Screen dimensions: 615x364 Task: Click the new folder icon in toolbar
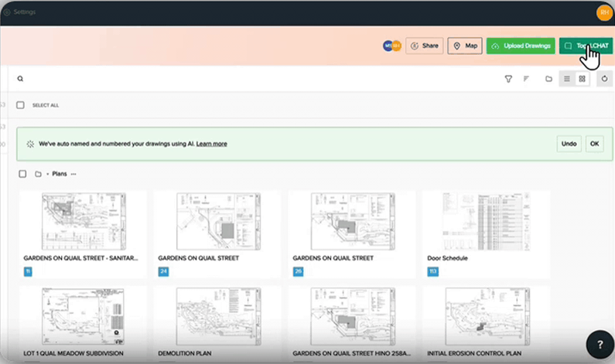[x=548, y=79]
